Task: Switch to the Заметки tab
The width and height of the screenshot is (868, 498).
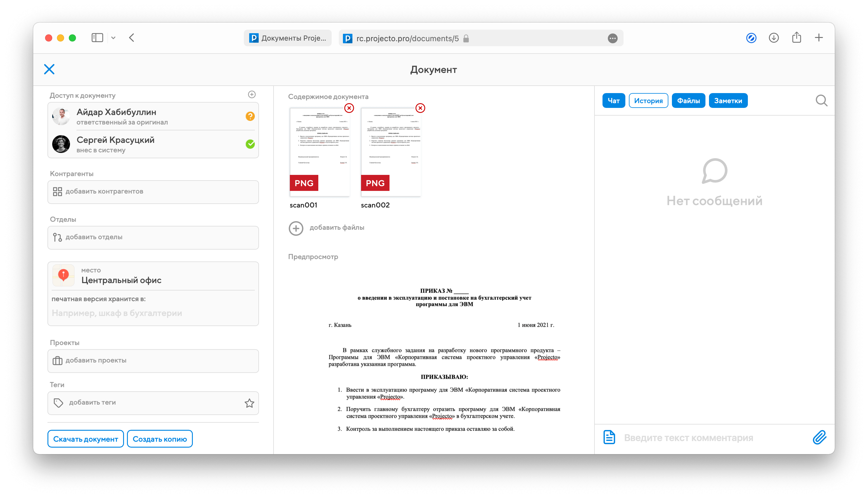Action: tap(728, 100)
